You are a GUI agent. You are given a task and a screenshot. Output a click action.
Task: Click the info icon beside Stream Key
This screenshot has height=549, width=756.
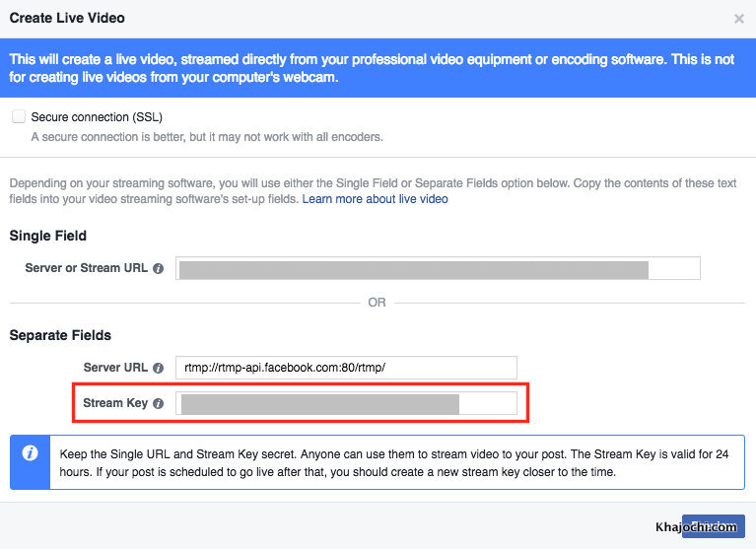[x=158, y=403]
